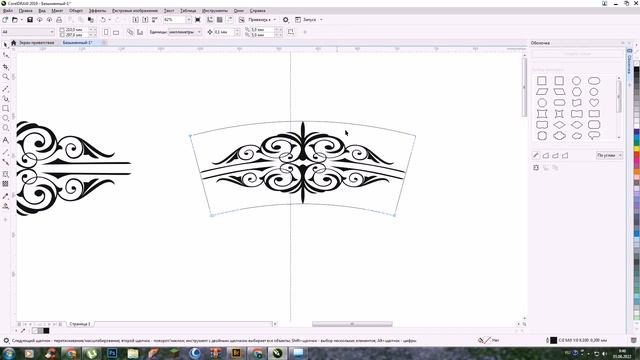Choose the unconstrained envelope mode pencil
This screenshot has width=640, height=360.
(536, 156)
